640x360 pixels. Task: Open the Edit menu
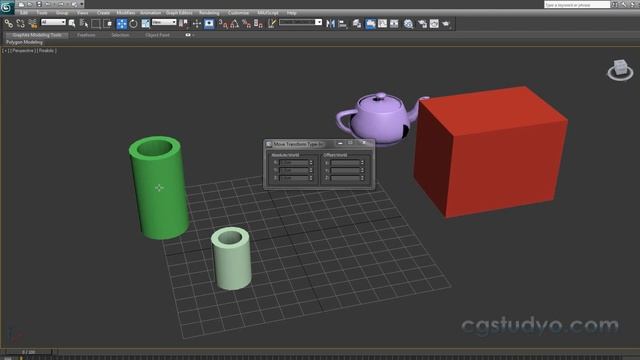pos(24,13)
